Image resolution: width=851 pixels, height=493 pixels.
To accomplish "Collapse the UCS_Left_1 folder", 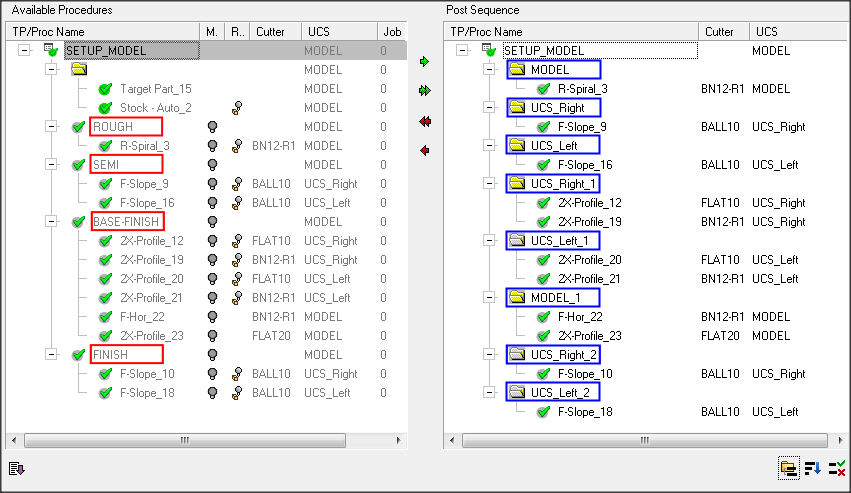I will coord(489,241).
